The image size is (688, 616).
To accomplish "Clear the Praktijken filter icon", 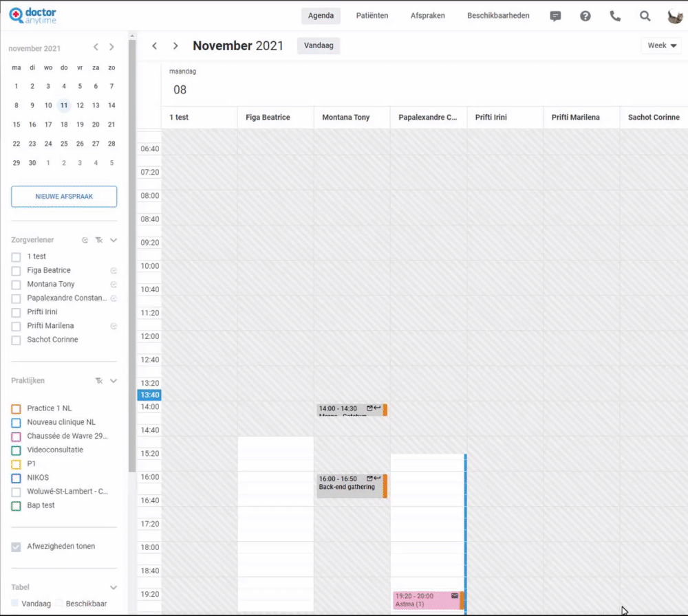I will (x=99, y=380).
